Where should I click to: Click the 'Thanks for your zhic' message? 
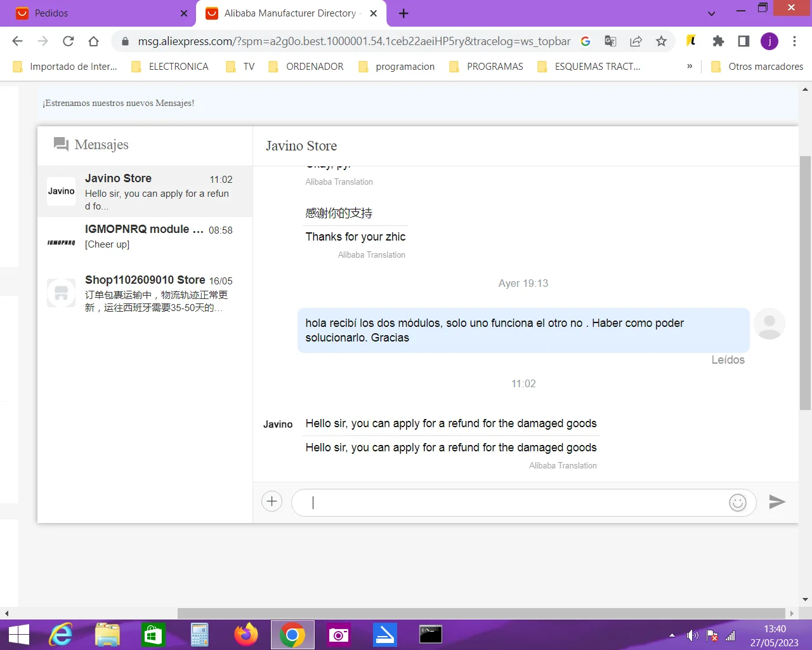coord(355,237)
